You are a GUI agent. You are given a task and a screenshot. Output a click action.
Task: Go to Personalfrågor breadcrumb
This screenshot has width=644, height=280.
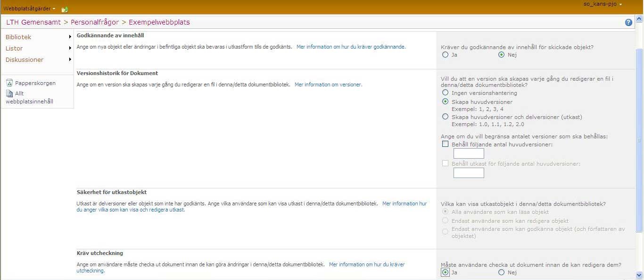tap(95, 22)
